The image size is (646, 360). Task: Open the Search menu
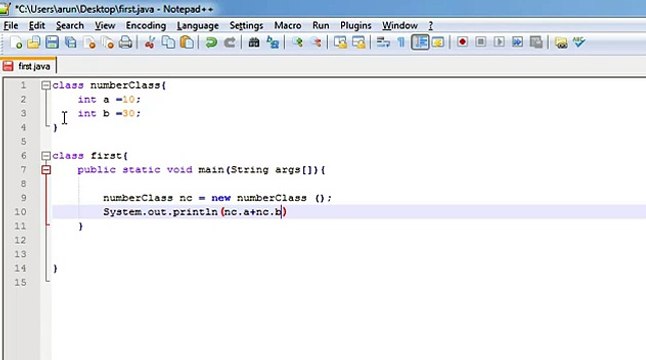(x=70, y=26)
